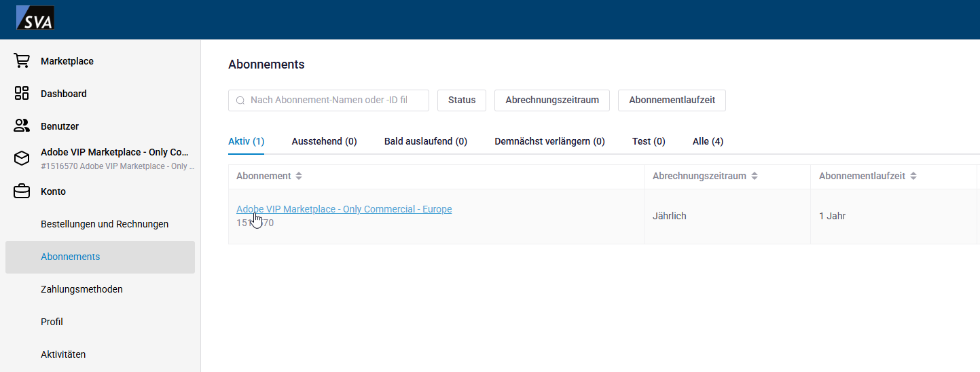Sort by Abrechnungszeitraum column arrows
Image resolution: width=980 pixels, height=372 pixels.
coord(754,176)
